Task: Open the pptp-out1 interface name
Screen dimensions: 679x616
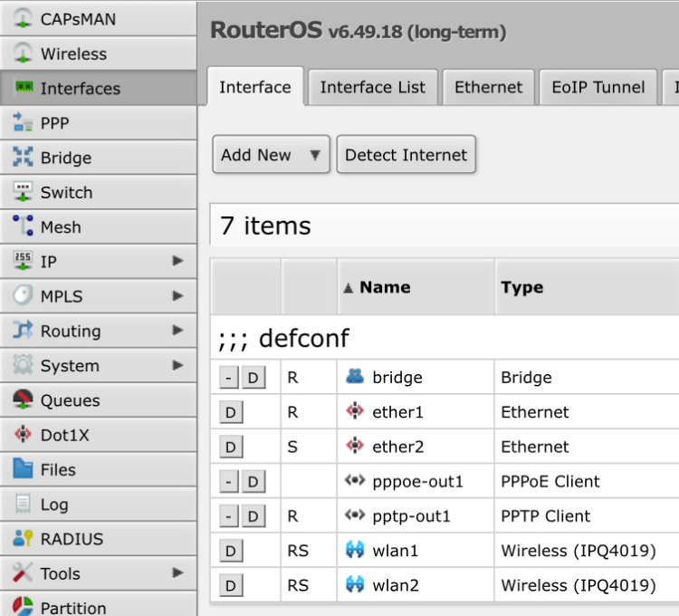Action: pos(411,516)
